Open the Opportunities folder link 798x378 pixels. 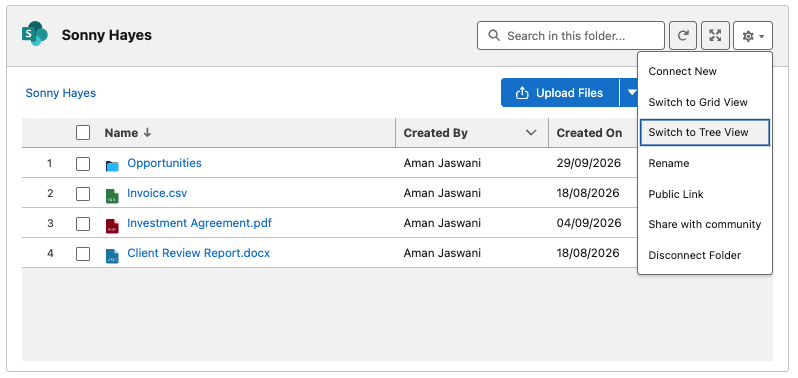point(164,163)
